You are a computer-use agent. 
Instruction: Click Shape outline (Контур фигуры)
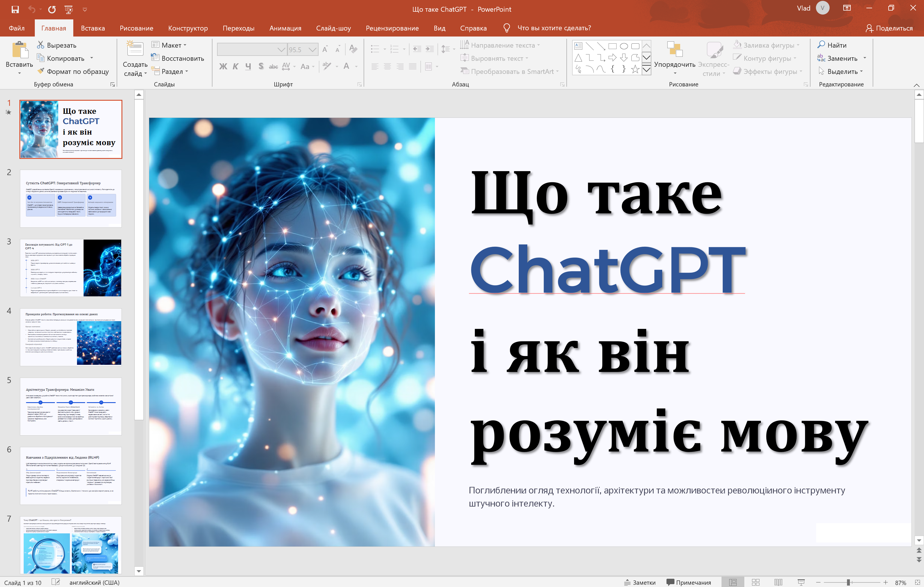coord(764,58)
